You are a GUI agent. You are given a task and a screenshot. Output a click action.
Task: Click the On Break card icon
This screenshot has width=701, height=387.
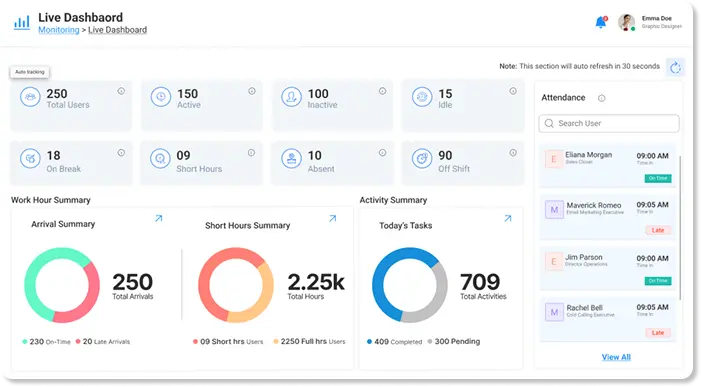30,159
